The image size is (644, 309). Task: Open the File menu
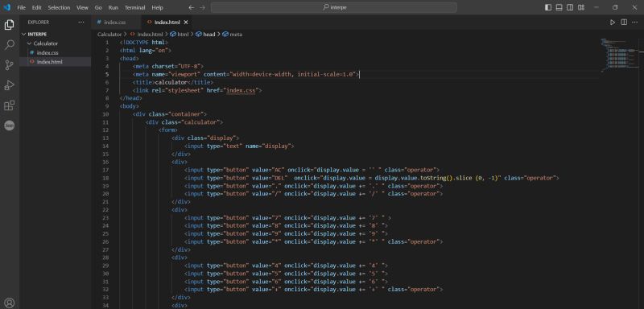point(22,7)
